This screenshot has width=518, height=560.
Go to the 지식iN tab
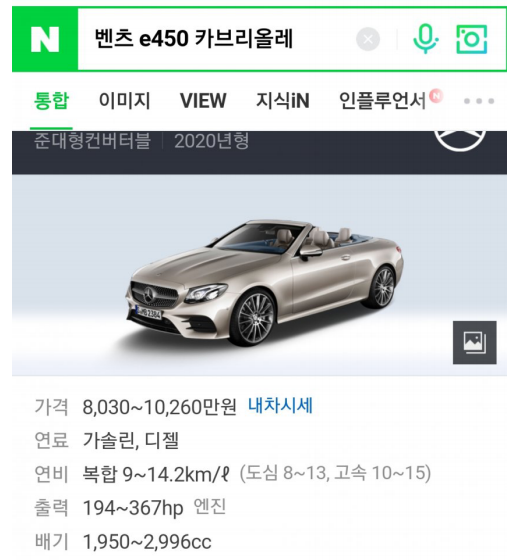pyautogui.click(x=283, y=100)
